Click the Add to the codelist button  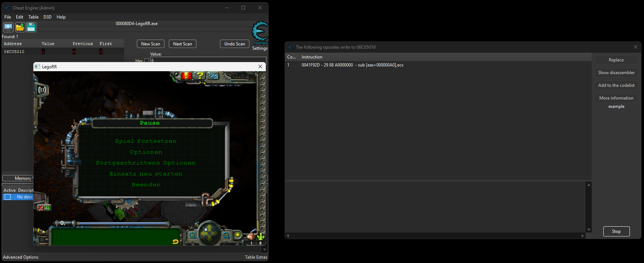(616, 85)
